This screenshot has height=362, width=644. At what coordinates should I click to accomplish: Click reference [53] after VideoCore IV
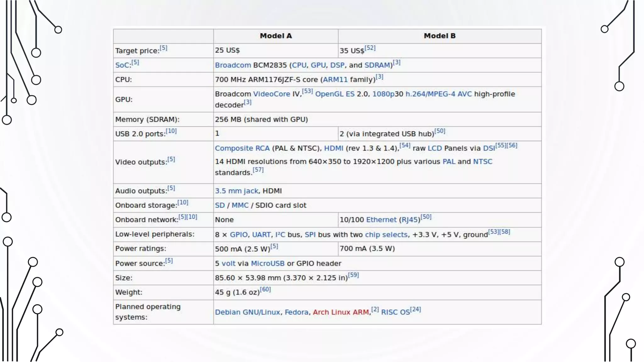click(308, 91)
